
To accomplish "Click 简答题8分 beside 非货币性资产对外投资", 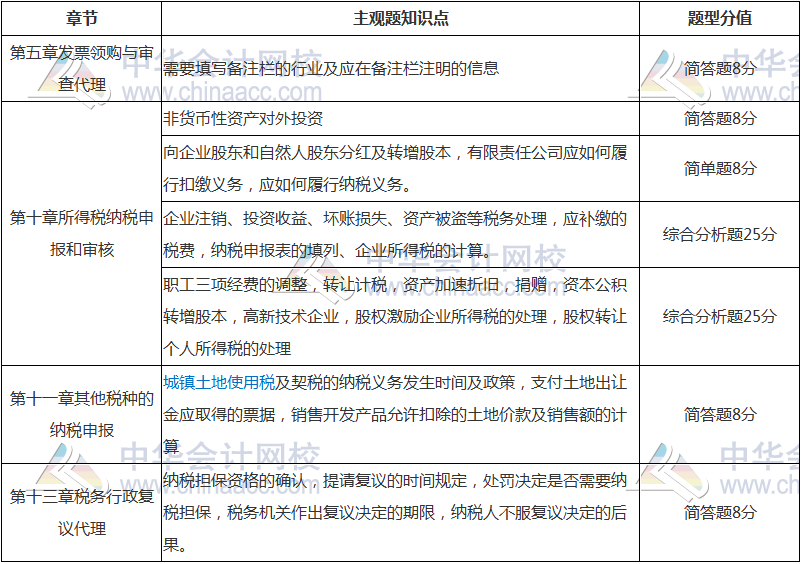I will pyautogui.click(x=719, y=118).
